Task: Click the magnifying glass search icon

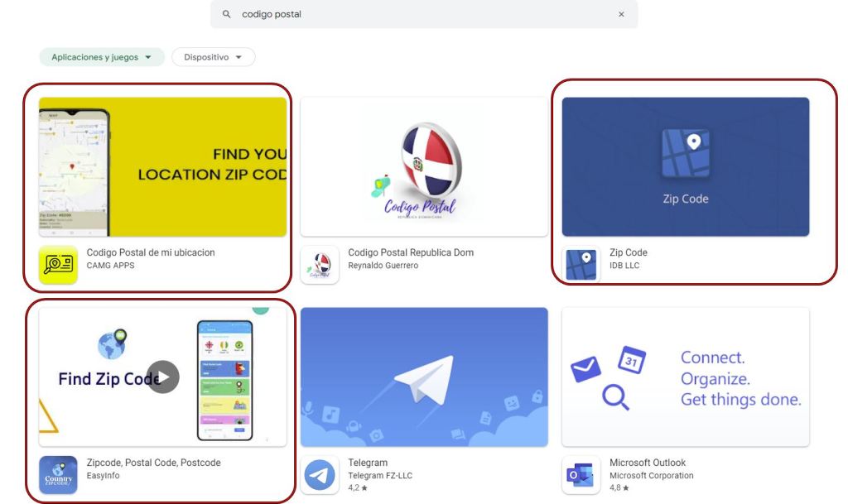Action: pyautogui.click(x=226, y=14)
